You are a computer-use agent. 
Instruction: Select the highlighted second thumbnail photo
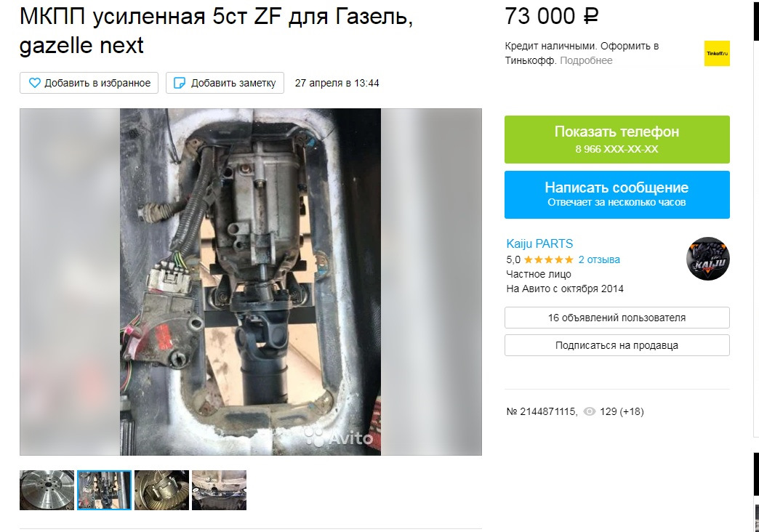pos(104,490)
